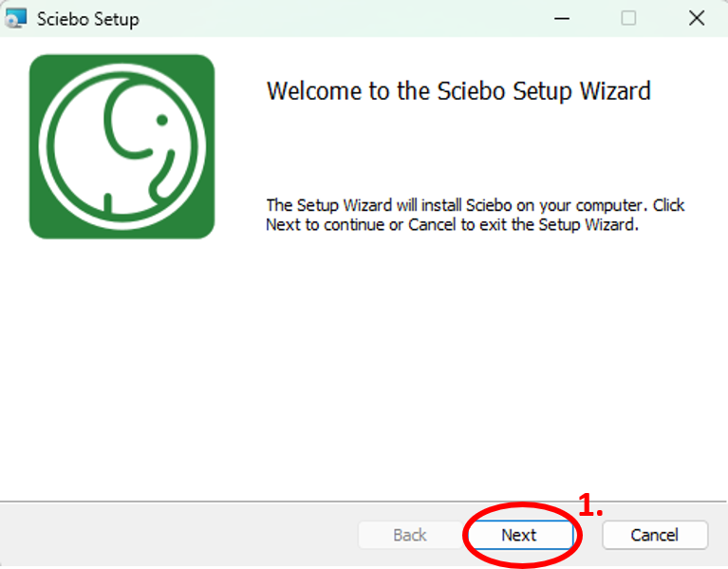Click the "Welcome to the Sciebo Setup Wizard" heading
The image size is (728, 569).
point(458,91)
